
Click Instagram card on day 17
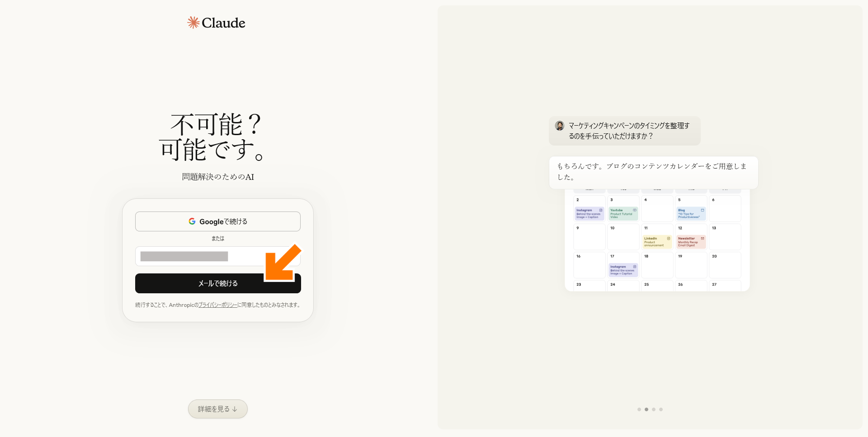[x=623, y=270]
